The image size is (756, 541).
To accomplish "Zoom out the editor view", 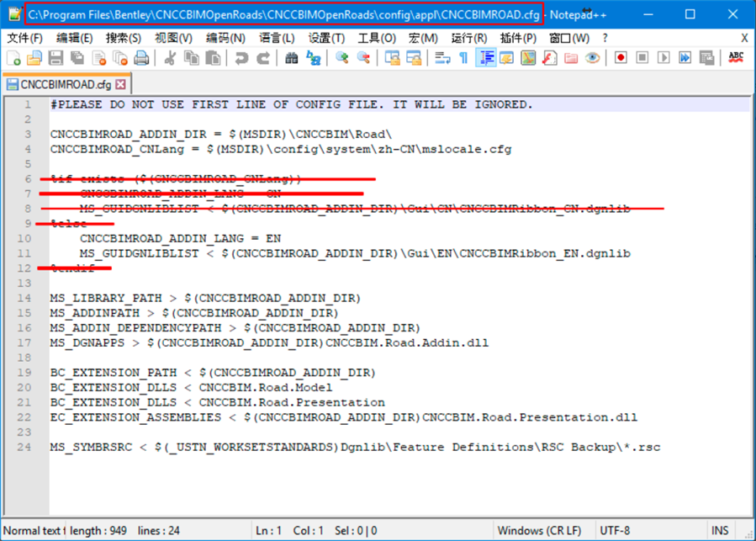I will [363, 58].
